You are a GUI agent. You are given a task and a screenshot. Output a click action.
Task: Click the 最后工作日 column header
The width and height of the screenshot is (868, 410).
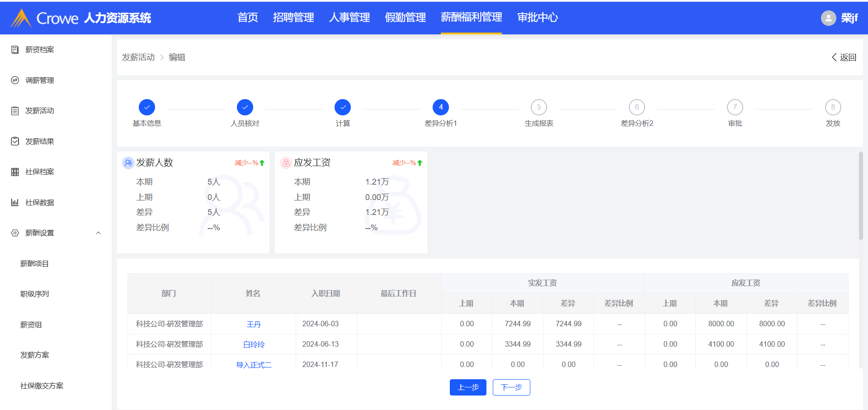pos(399,294)
